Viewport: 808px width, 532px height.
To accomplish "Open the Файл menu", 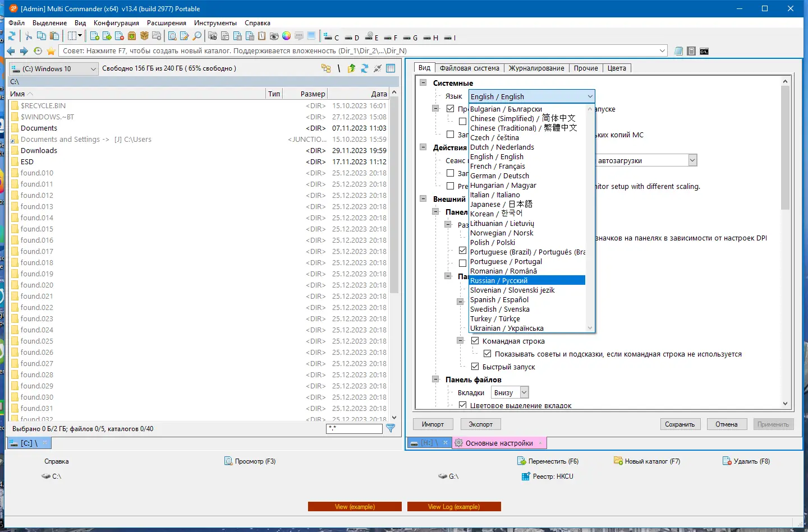I will coord(17,23).
